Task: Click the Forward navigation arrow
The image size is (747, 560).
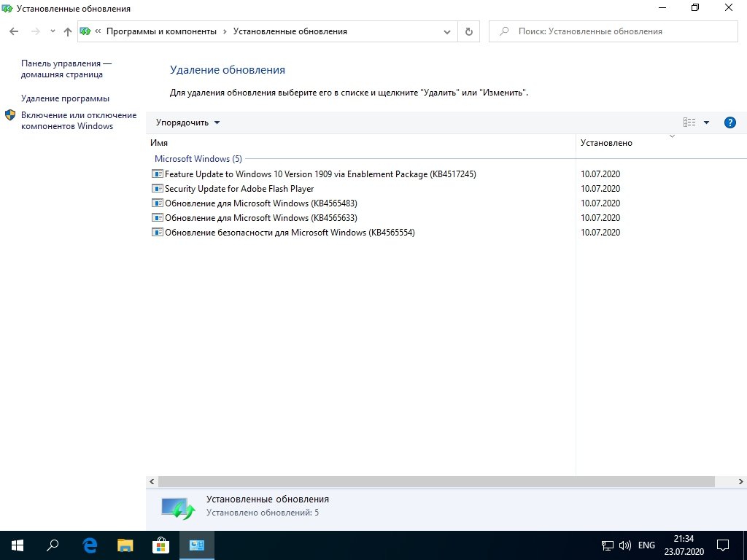Action: [35, 31]
